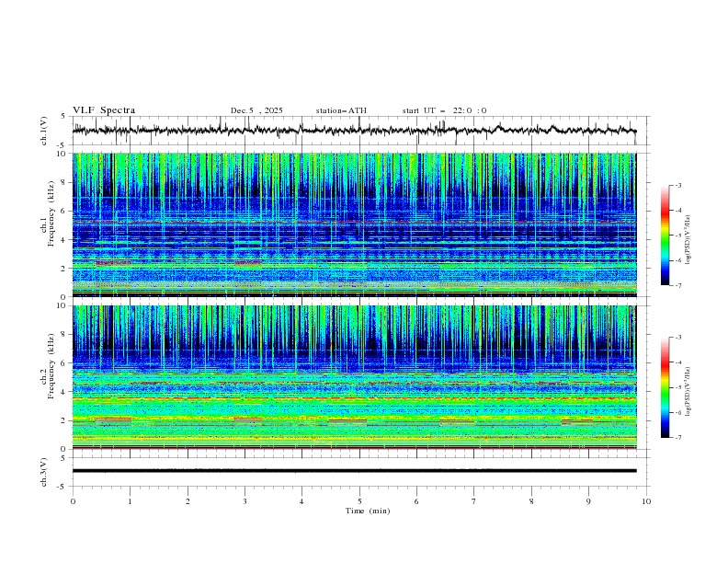This screenshot has width=728, height=563.
Task: Click time axis tick label "3"
Action: point(245,501)
